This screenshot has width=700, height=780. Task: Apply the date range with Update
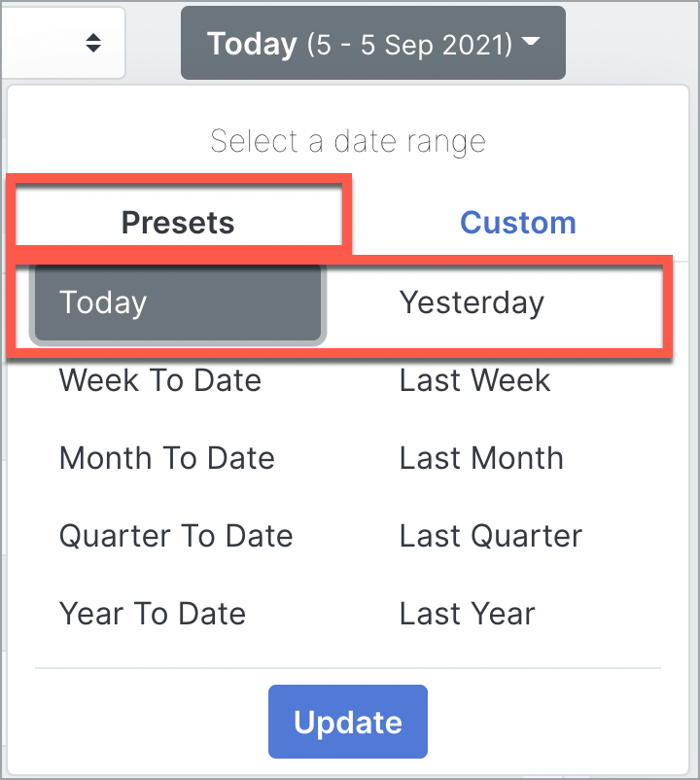[x=348, y=722]
